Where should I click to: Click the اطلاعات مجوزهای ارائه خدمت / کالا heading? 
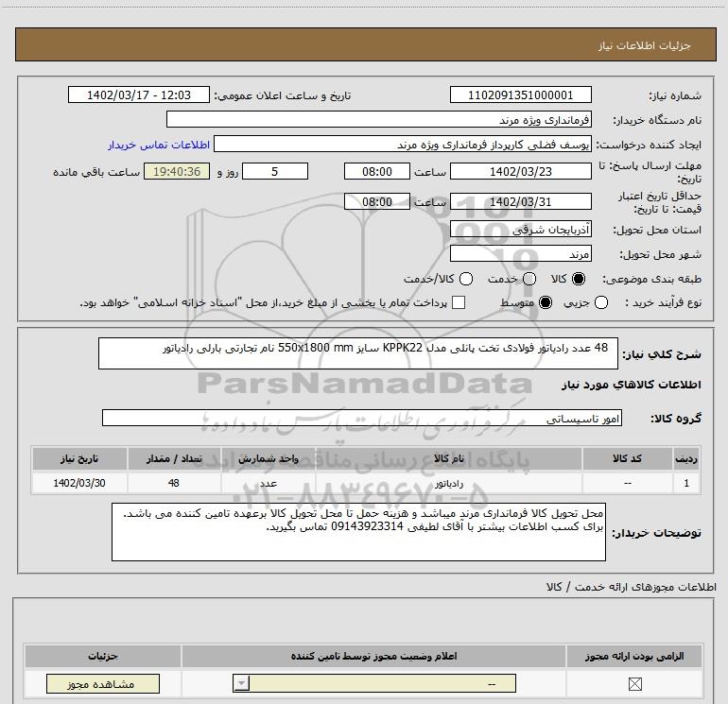pos(631,587)
